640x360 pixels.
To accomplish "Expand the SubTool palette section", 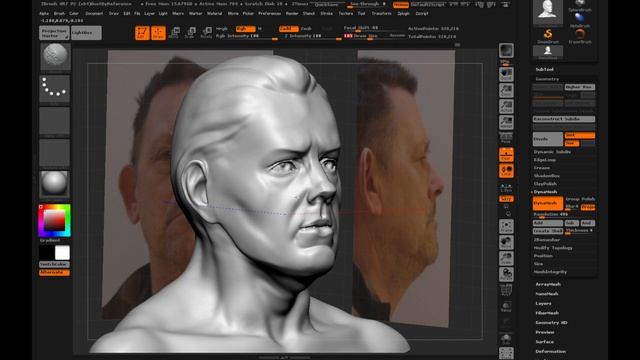I will (x=544, y=69).
